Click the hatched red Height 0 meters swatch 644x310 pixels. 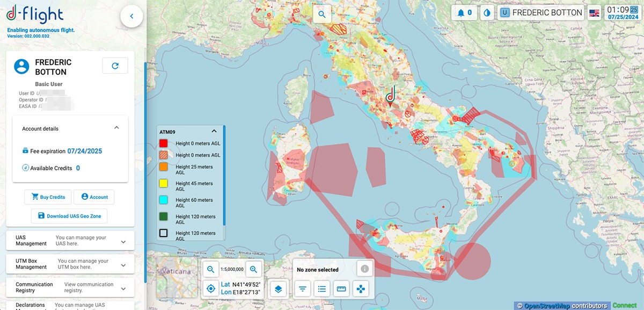tap(164, 155)
